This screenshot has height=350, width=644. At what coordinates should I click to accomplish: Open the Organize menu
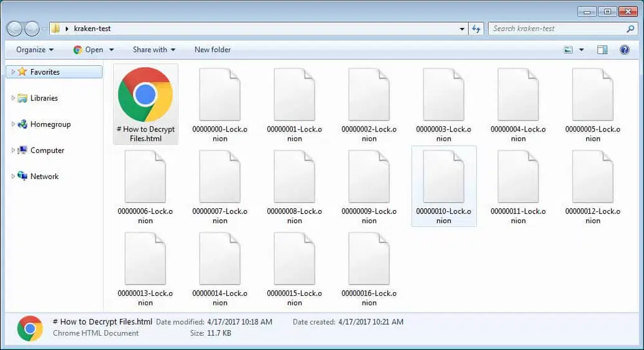[35, 50]
